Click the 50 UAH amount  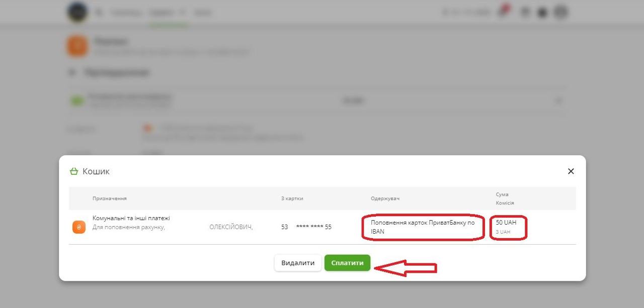[506, 222]
